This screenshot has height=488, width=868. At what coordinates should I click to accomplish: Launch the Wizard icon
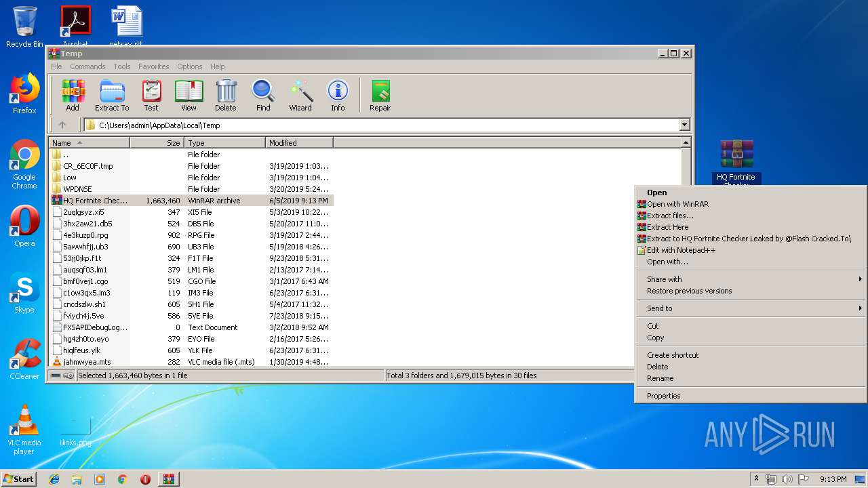pos(300,96)
